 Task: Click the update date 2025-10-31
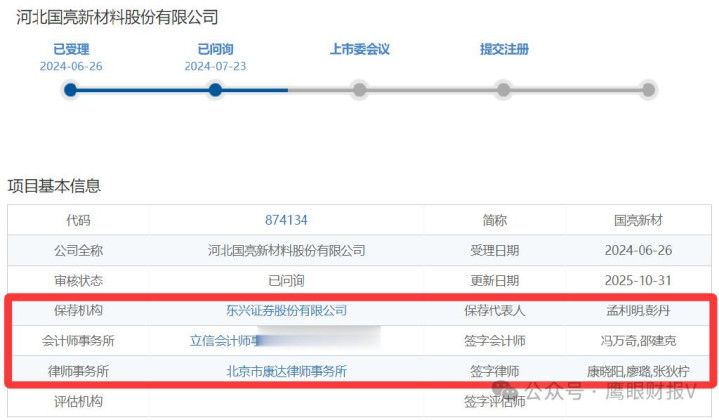638,281
